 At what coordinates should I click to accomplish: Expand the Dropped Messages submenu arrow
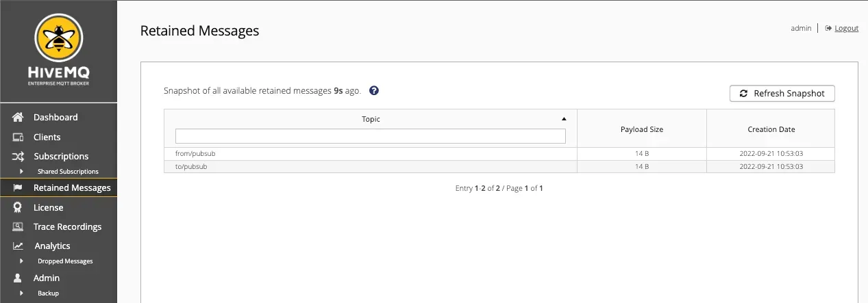21,261
